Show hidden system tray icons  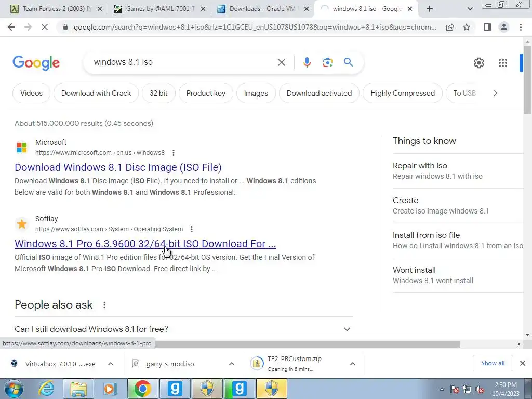pos(442,390)
